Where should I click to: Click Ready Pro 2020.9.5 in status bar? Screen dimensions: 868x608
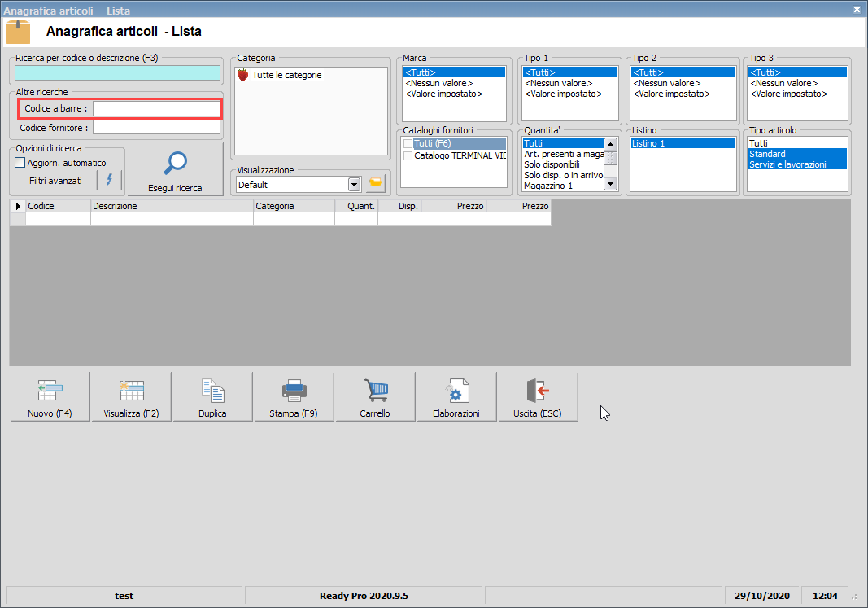coord(364,596)
